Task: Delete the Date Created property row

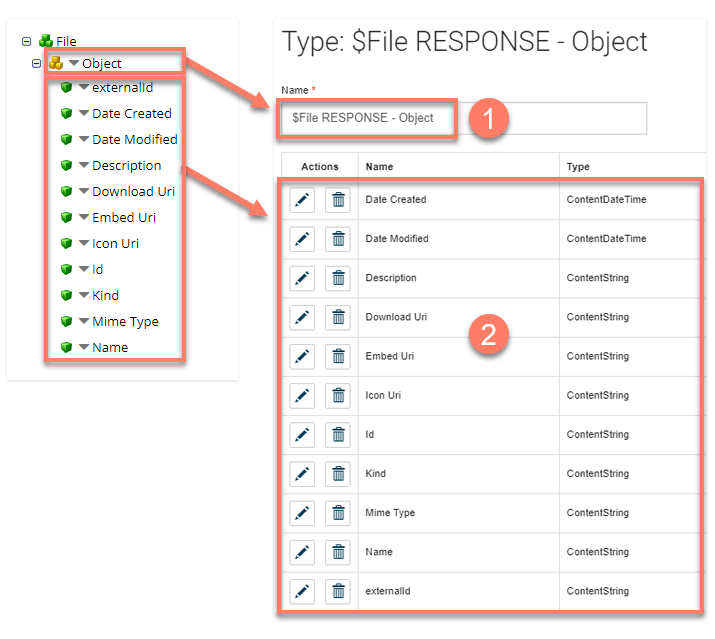Action: [x=338, y=200]
